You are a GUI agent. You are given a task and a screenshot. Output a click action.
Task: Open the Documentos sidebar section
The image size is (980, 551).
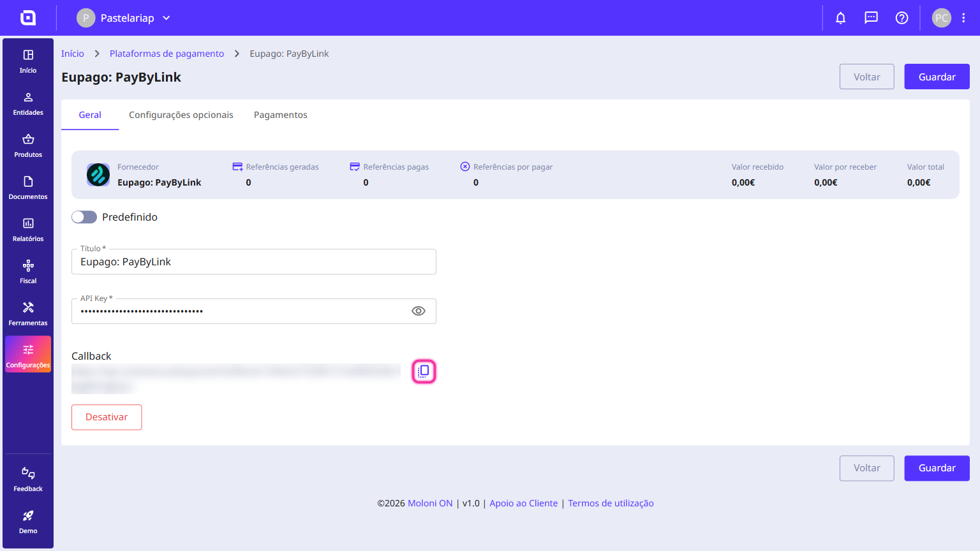[x=28, y=188]
